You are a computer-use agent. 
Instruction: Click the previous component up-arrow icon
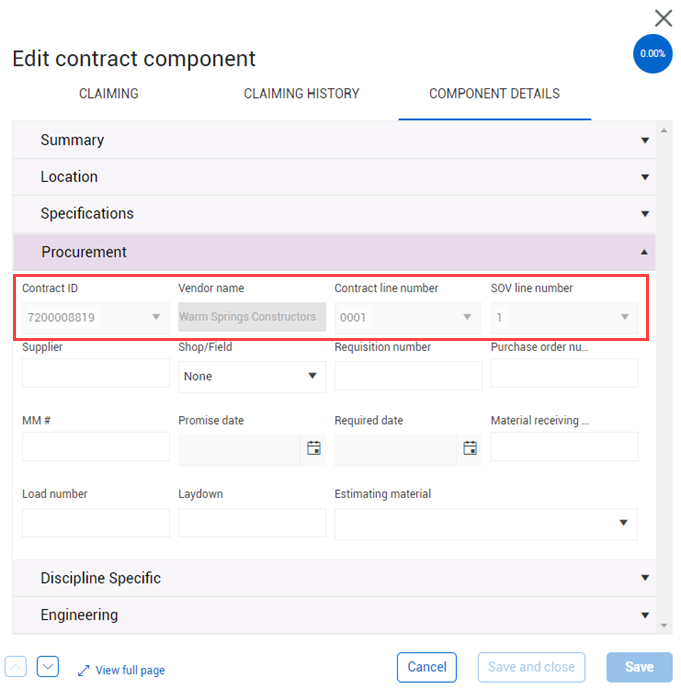16,667
